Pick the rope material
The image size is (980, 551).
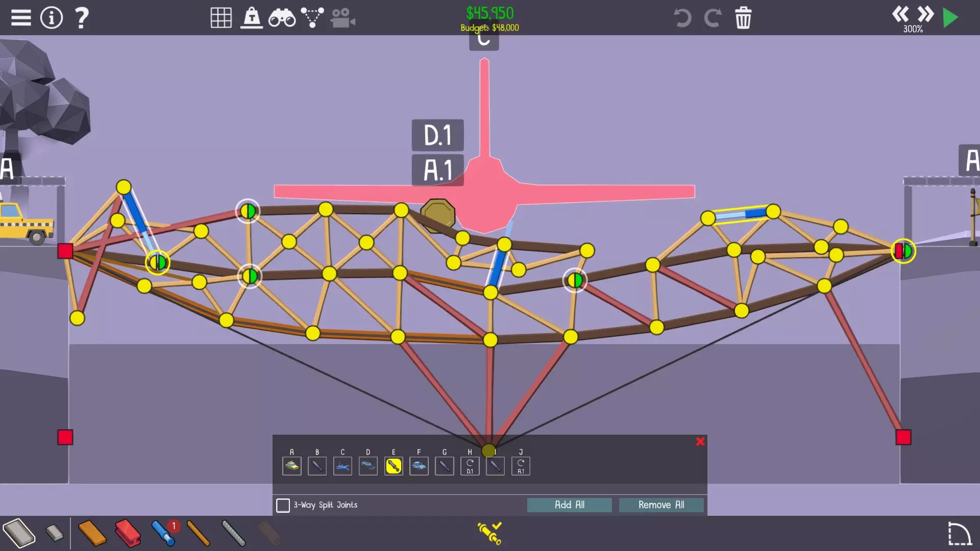[198, 533]
